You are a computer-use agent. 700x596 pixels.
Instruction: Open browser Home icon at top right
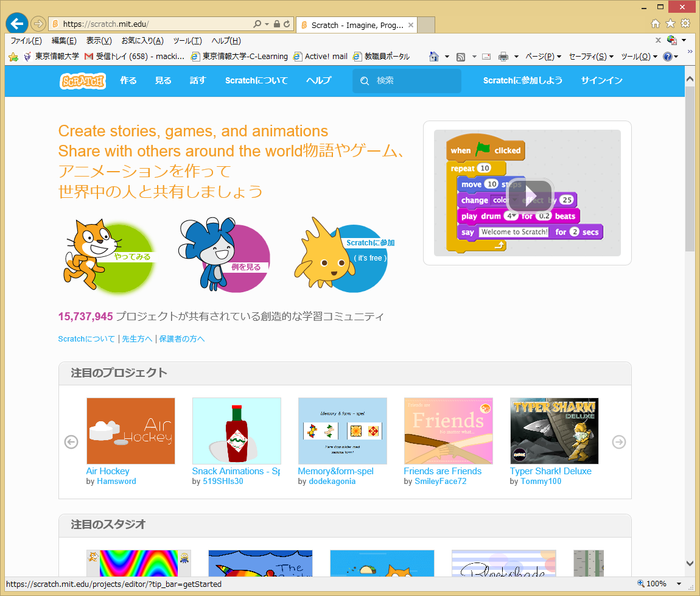[656, 23]
